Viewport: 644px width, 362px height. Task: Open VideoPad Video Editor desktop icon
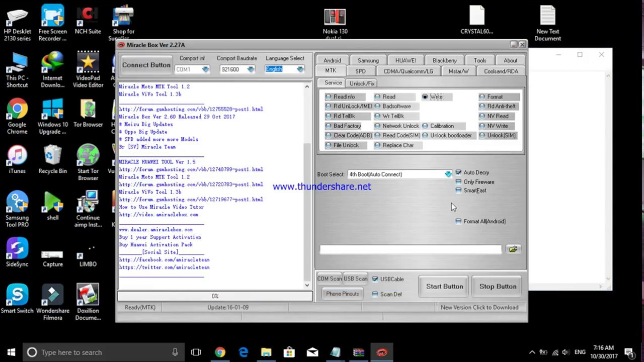88,70
